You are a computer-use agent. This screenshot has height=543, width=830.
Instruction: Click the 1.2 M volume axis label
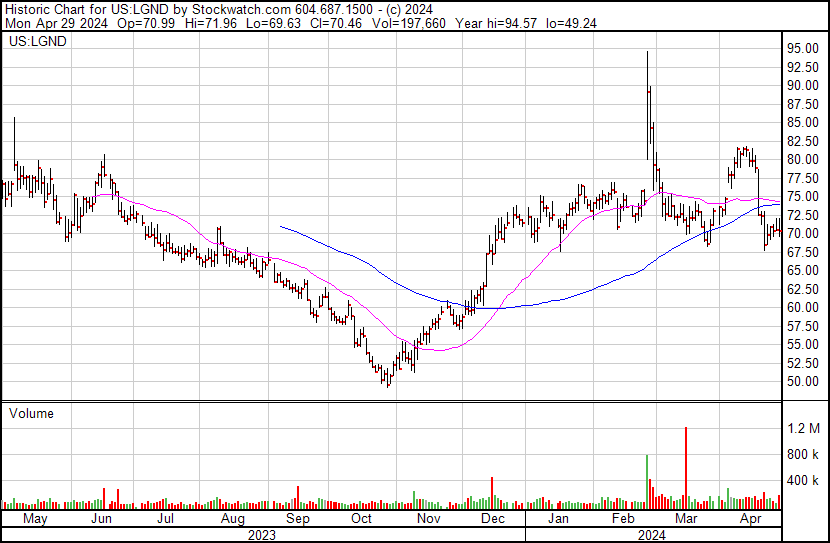click(x=803, y=428)
